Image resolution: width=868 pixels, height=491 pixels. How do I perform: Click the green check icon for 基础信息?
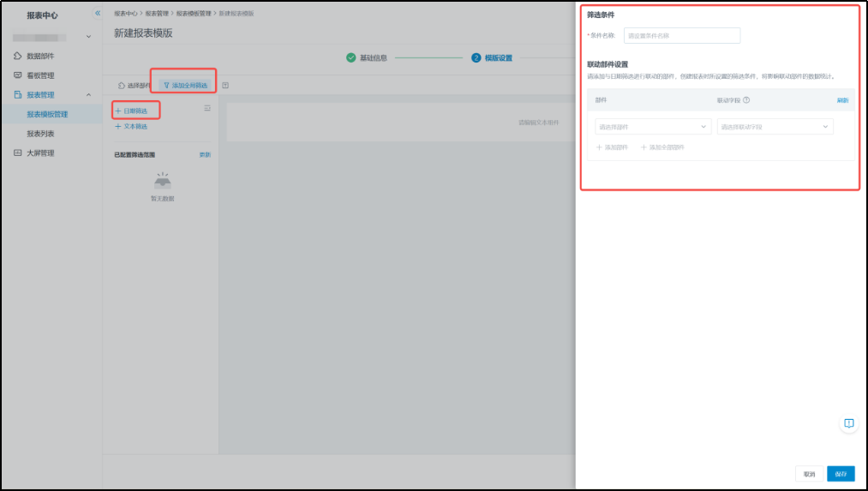(x=351, y=57)
